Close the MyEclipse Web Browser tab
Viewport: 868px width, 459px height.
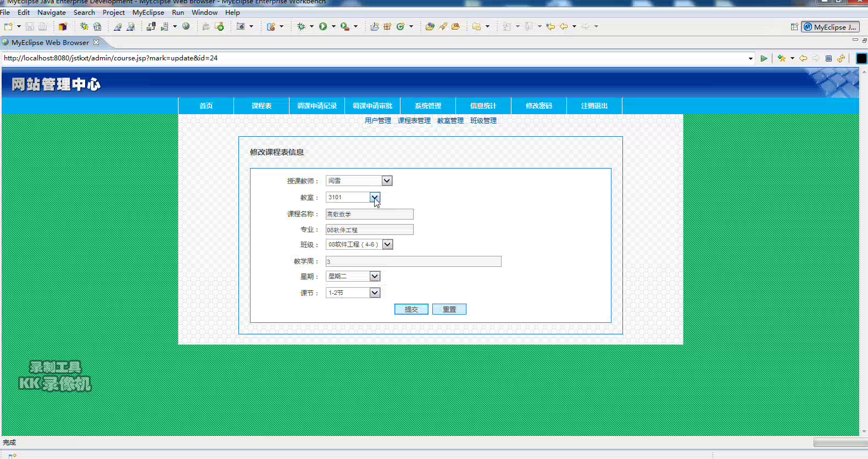click(96, 42)
